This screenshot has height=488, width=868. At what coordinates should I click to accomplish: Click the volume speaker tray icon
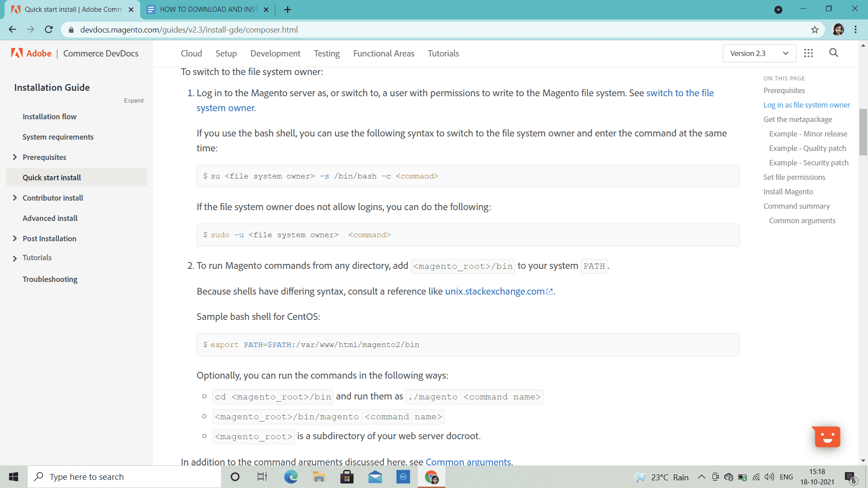point(769,477)
